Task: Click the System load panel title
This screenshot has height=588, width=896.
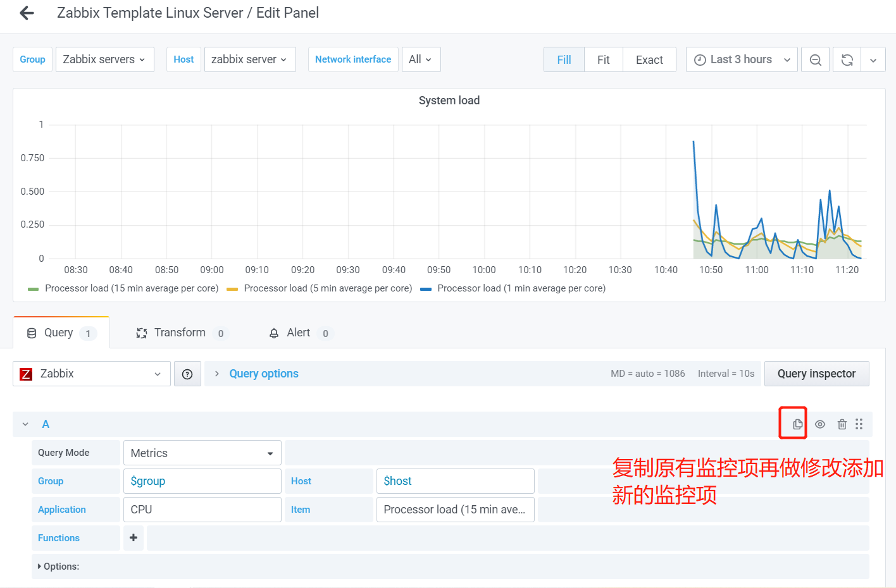Action: click(x=449, y=101)
